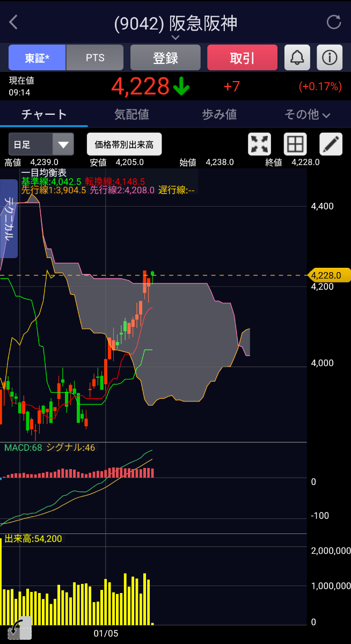Expand the chevron below the 阪急阪神 title
This screenshot has height=644, width=351.
click(x=175, y=38)
